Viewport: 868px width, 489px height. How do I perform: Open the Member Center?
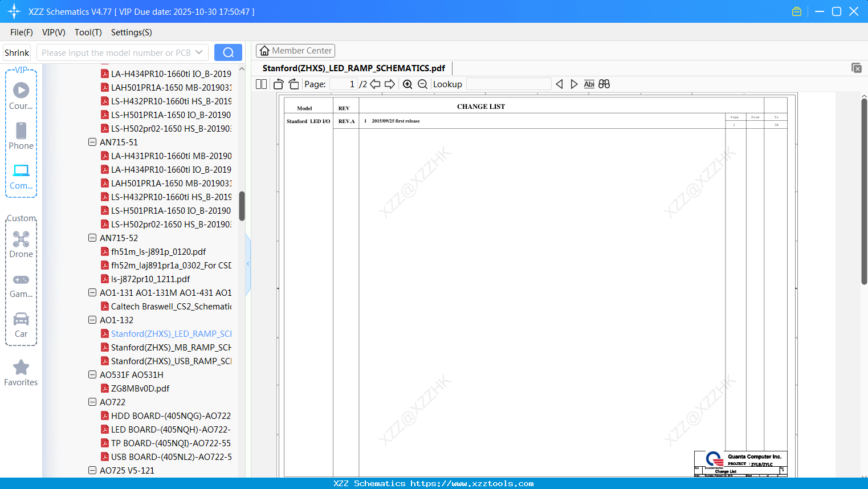pyautogui.click(x=295, y=51)
